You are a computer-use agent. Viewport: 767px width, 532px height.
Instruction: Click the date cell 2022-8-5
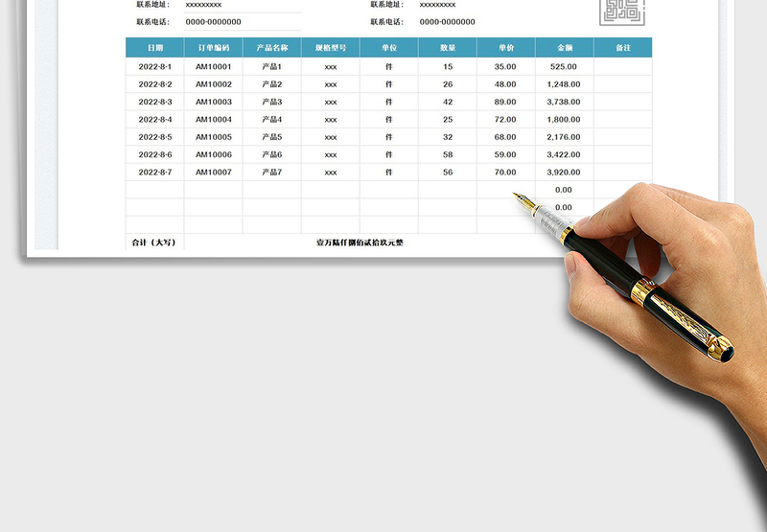click(x=155, y=137)
